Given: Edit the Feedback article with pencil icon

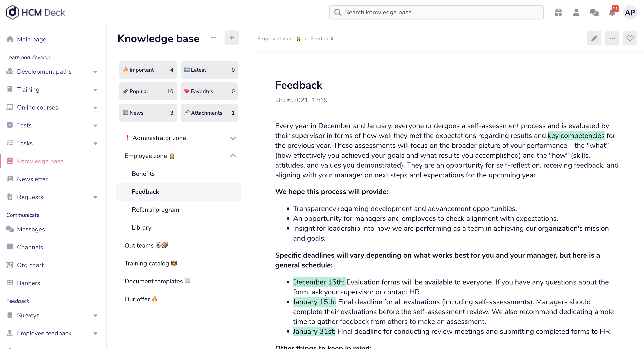Looking at the screenshot, I should (594, 38).
